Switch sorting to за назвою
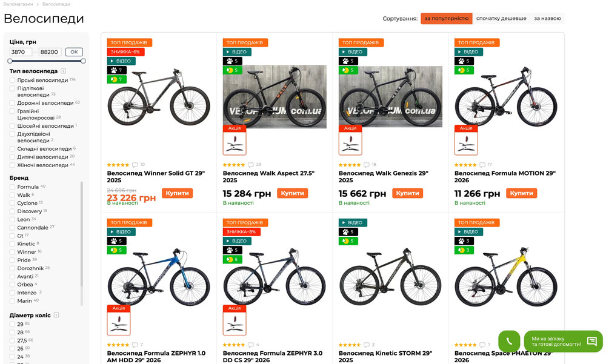Viewport: 606px width, 364px height. tap(547, 18)
